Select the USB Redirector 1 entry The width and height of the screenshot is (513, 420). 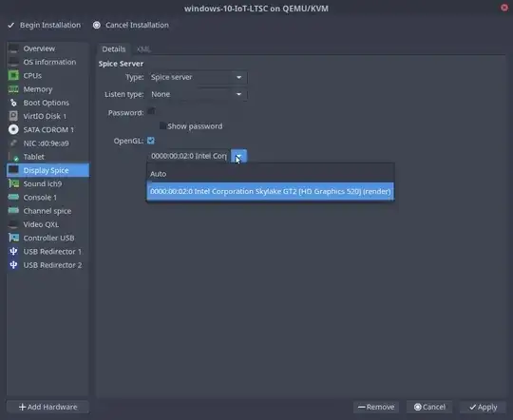point(47,252)
